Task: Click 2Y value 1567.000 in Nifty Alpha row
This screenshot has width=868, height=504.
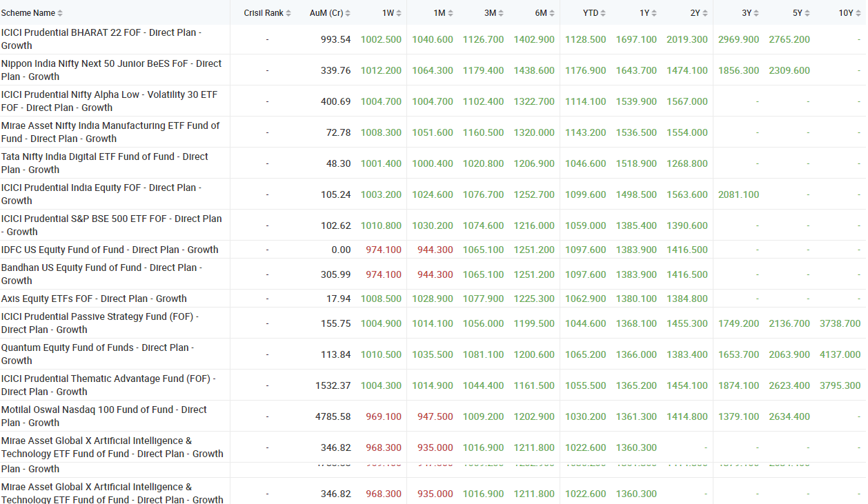Action: coord(687,101)
